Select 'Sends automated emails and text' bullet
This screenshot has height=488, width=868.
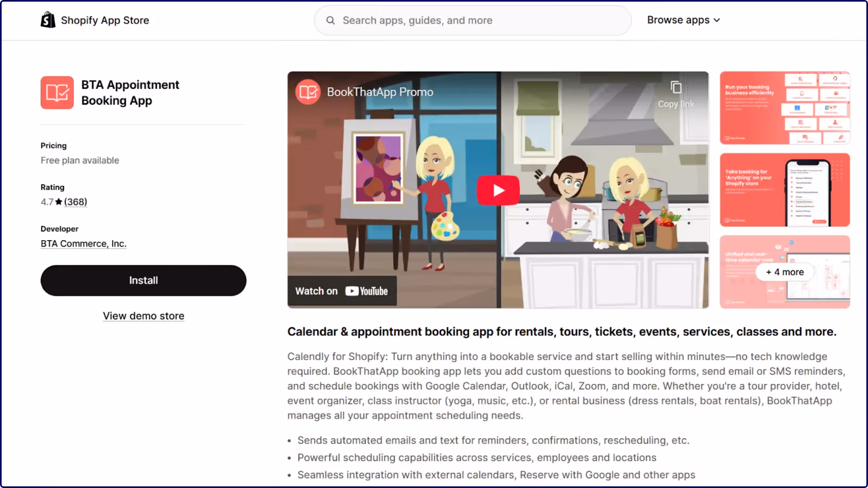pos(493,440)
